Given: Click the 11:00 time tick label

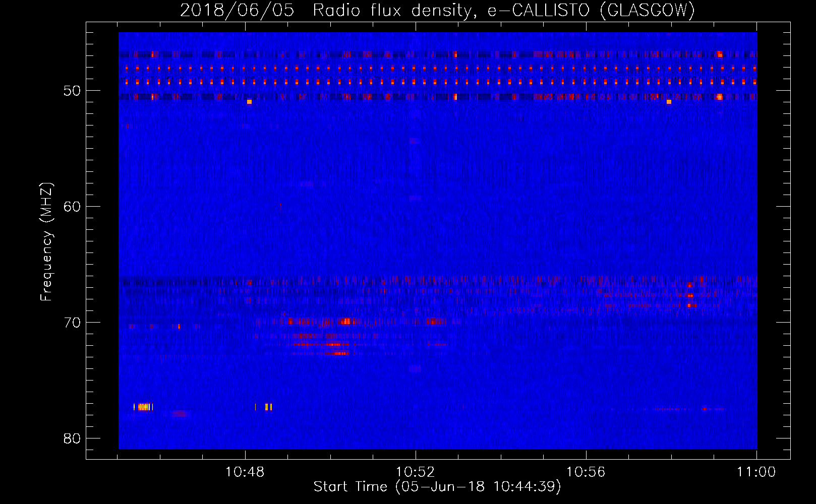Looking at the screenshot, I should click(756, 472).
